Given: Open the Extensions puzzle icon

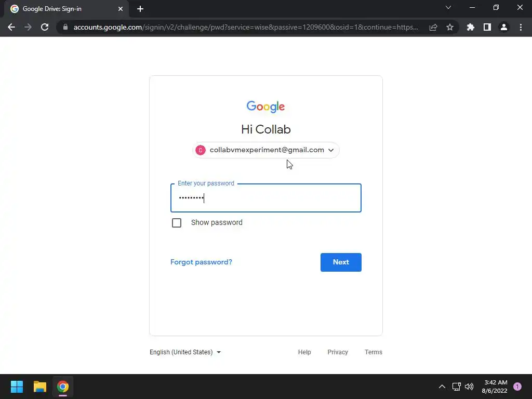Looking at the screenshot, I should point(471,27).
